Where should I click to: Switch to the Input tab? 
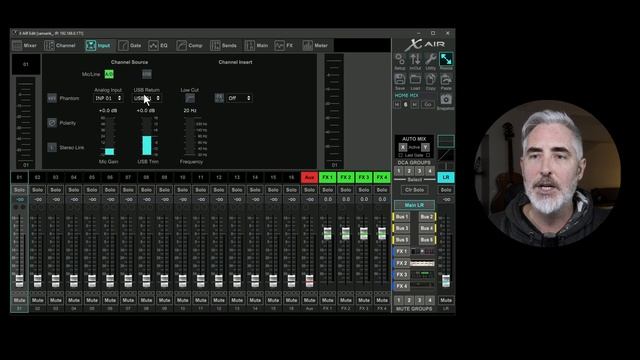tap(98, 45)
